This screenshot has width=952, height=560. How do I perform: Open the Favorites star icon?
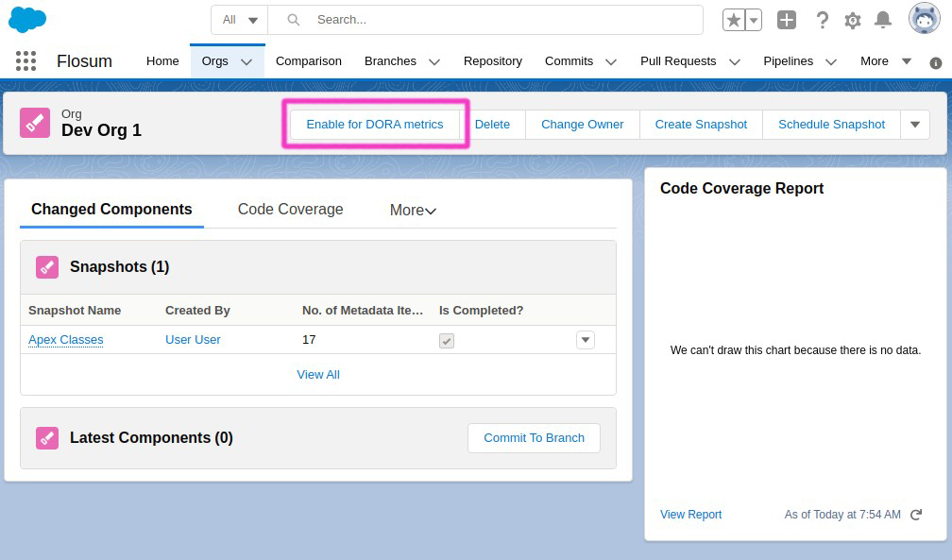pos(734,20)
